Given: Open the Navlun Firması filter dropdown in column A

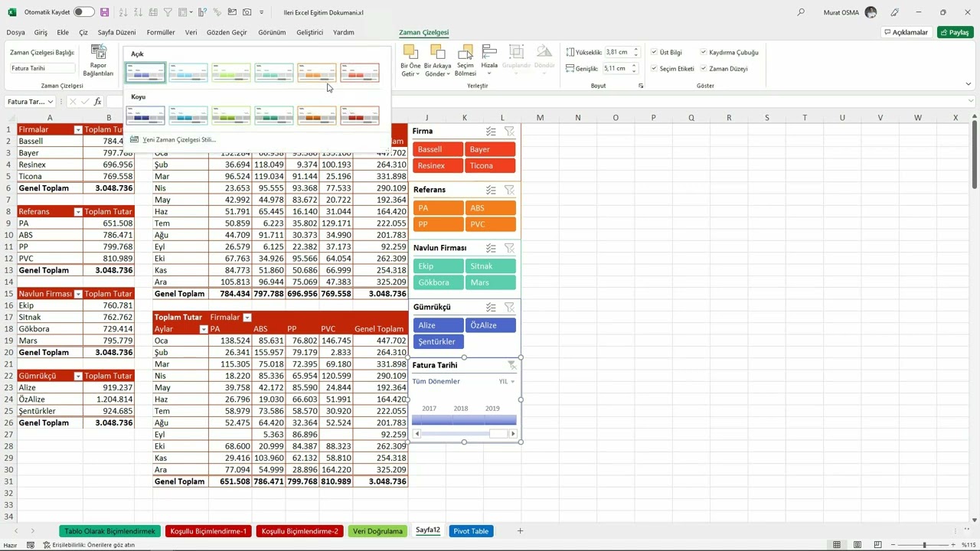Looking at the screenshot, I should [77, 294].
